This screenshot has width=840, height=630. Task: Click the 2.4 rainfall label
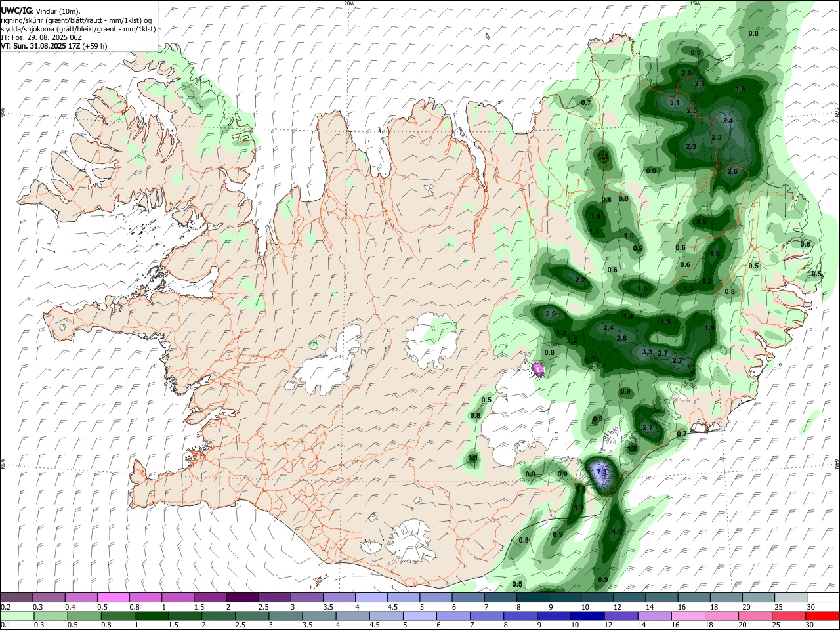[x=608, y=328]
